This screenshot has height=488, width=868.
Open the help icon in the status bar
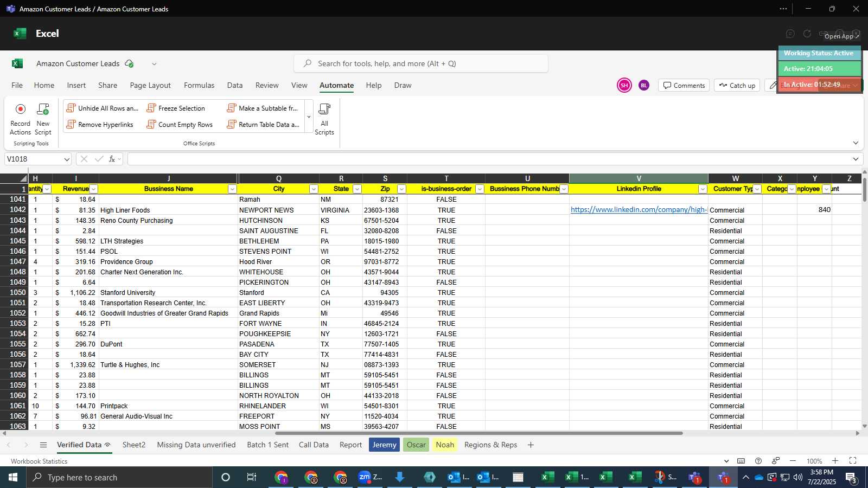pyautogui.click(x=758, y=461)
